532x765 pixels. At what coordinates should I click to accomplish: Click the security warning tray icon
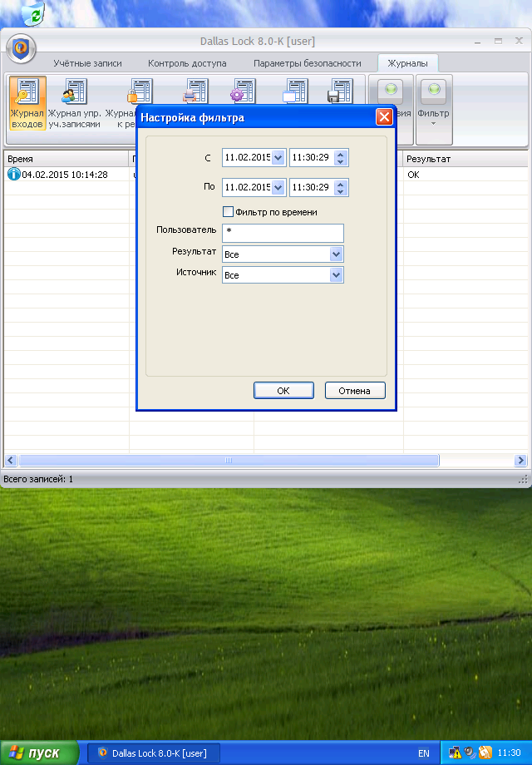(455, 753)
